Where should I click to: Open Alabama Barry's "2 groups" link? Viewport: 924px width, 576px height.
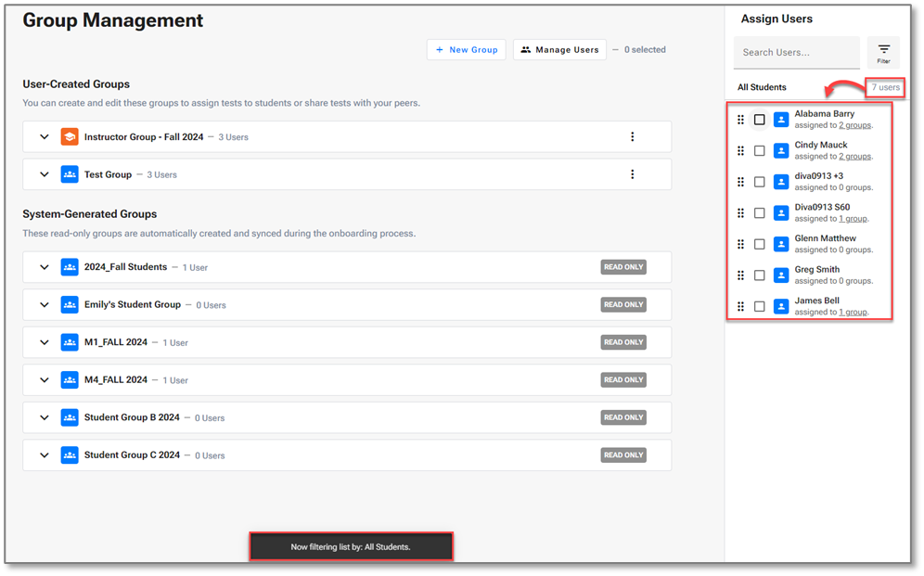pos(854,125)
